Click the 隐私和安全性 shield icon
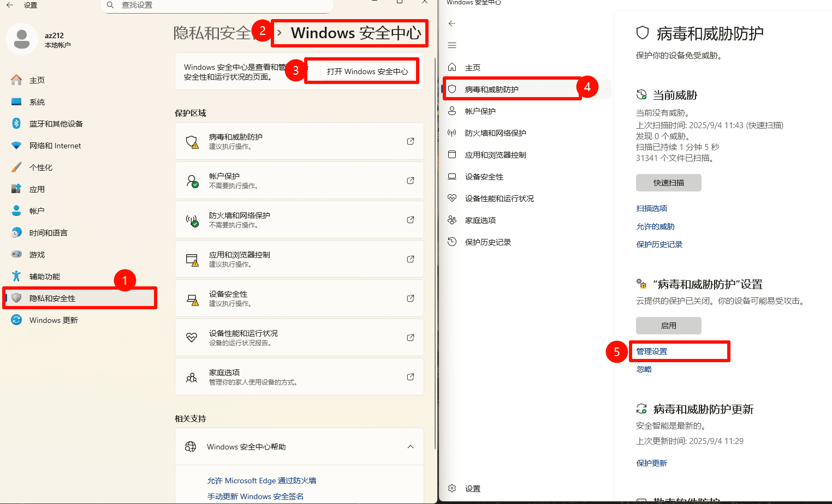The width and height of the screenshot is (832, 504). point(16,298)
